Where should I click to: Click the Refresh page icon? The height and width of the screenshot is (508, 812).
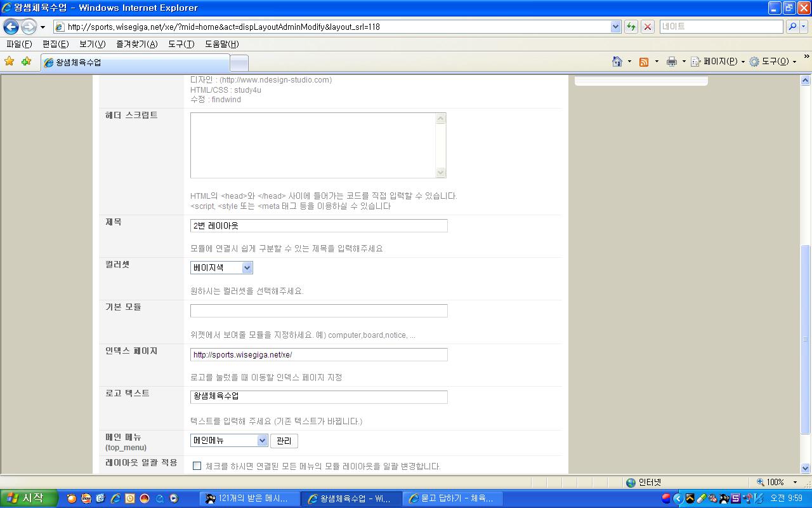click(x=631, y=27)
